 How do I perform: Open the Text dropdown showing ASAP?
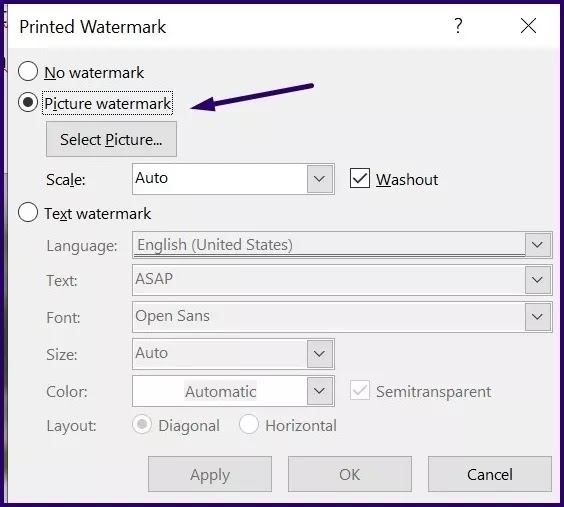click(x=537, y=280)
